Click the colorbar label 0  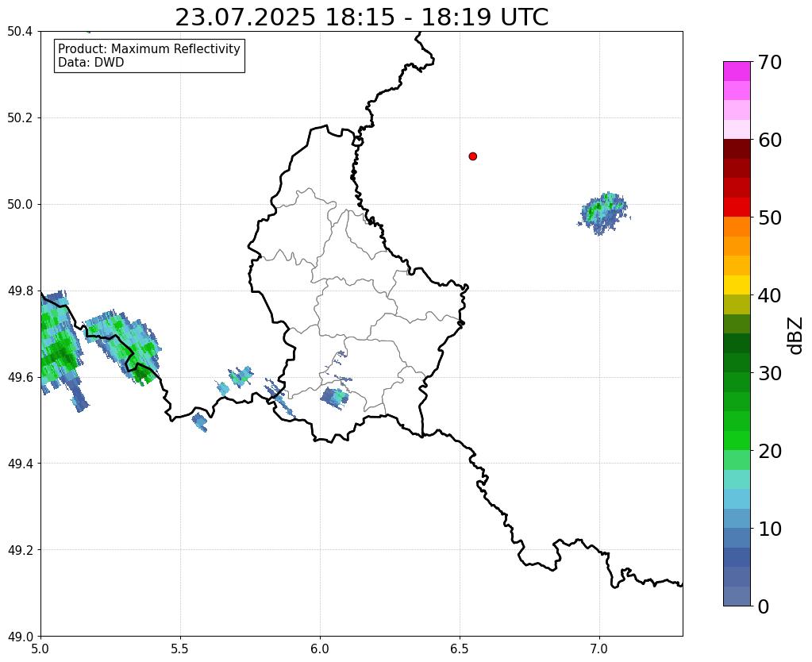click(x=764, y=606)
